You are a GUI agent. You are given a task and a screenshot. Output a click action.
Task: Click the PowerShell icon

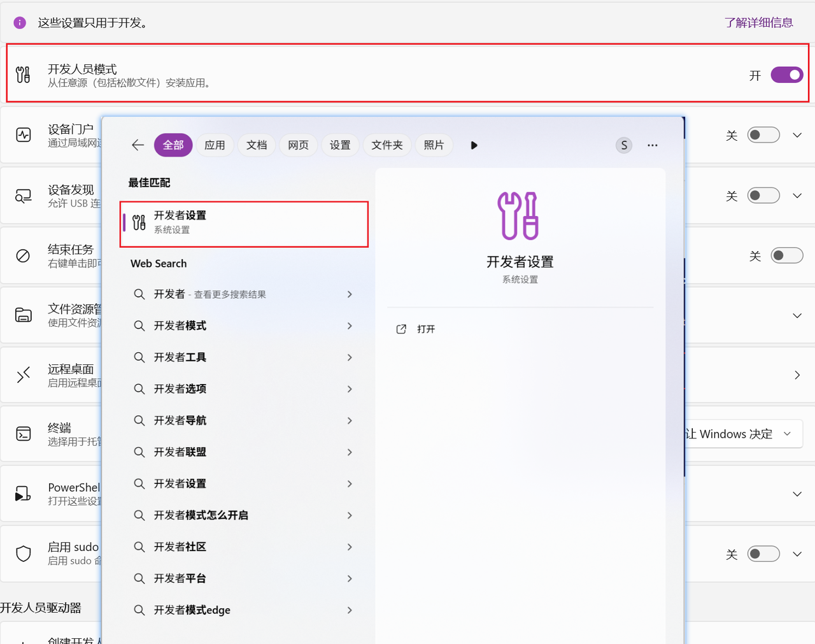24,494
